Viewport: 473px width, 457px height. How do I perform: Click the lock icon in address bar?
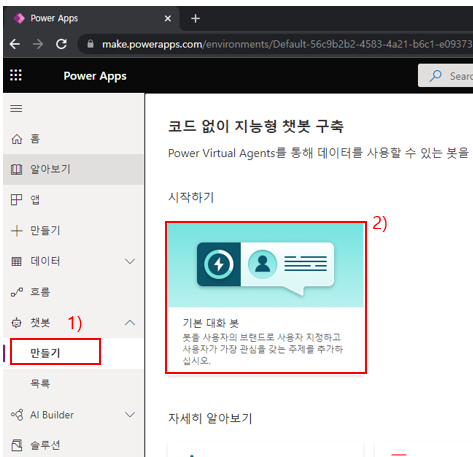tap(90, 44)
